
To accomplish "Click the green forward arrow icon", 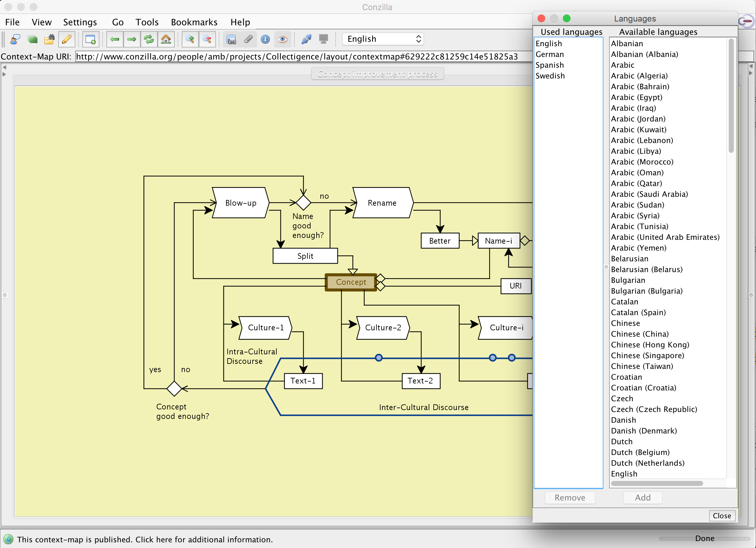I will pos(132,39).
